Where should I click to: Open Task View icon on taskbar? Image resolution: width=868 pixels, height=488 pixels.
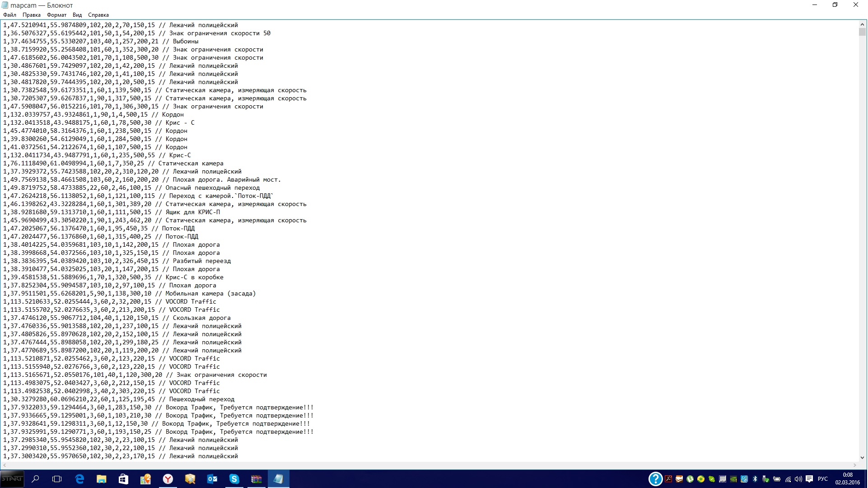click(57, 479)
